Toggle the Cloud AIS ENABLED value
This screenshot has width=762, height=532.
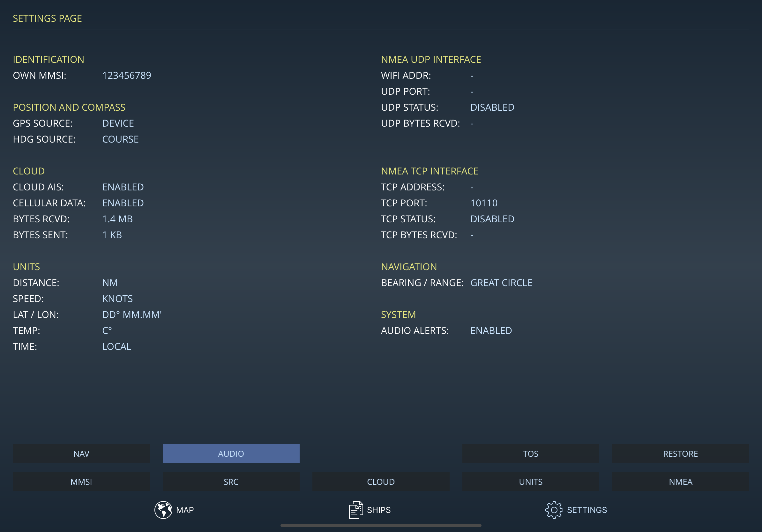tap(123, 187)
